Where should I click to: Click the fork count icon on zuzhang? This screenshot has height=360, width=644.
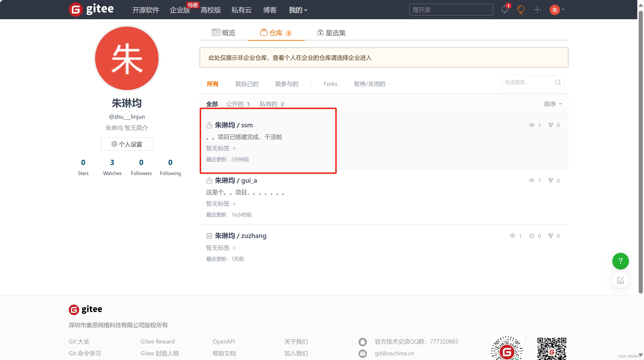click(552, 235)
